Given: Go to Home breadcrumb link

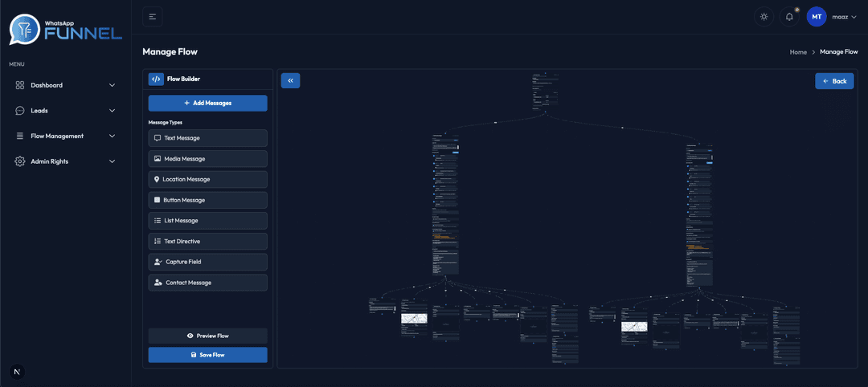Looking at the screenshot, I should coord(798,52).
